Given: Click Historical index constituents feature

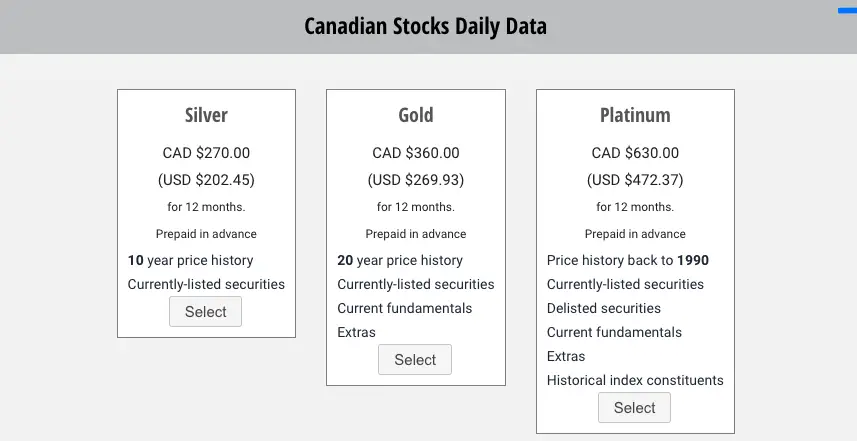Looking at the screenshot, I should point(635,380).
